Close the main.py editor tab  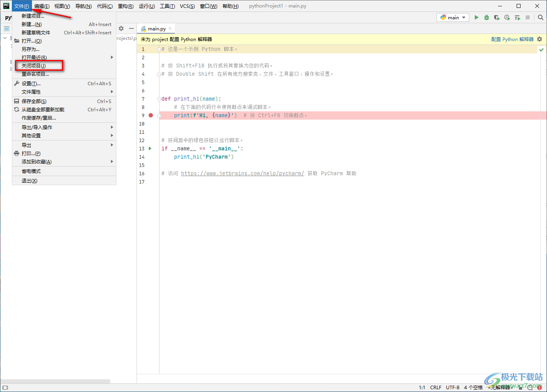(170, 28)
